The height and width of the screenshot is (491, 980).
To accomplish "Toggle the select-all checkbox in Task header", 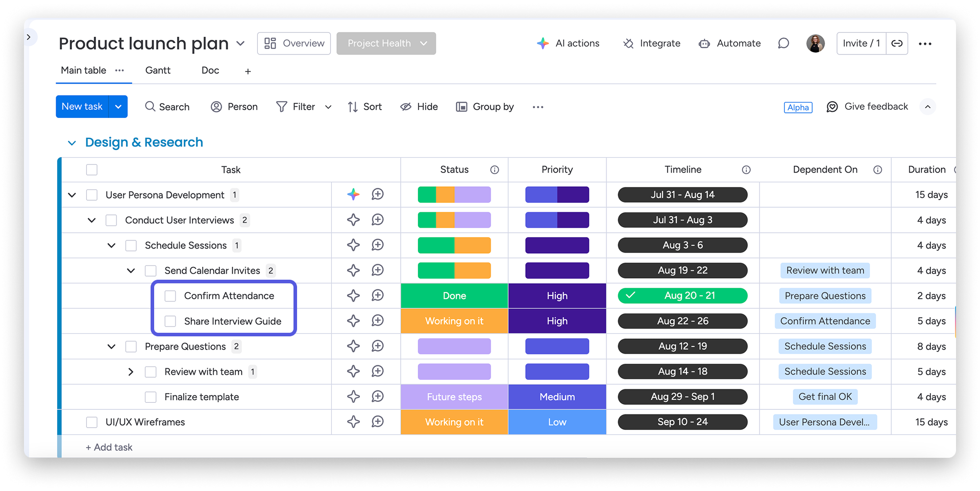I will pyautogui.click(x=92, y=170).
